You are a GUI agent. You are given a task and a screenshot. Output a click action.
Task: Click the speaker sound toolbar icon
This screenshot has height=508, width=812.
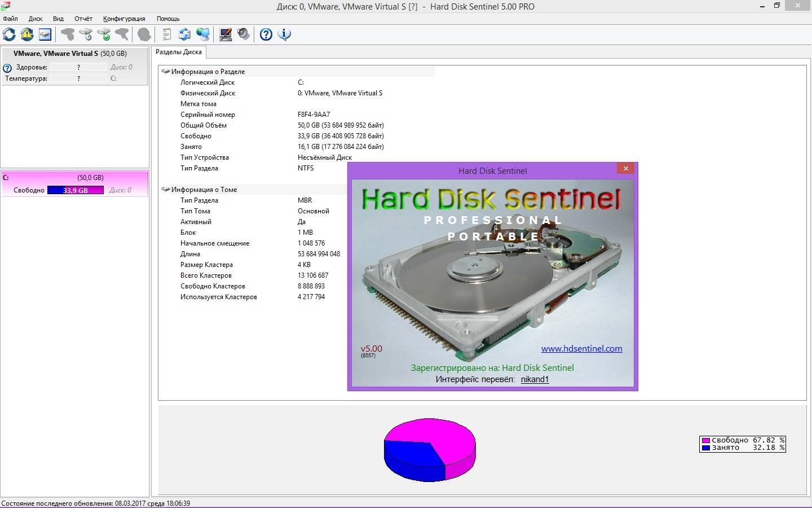(244, 34)
